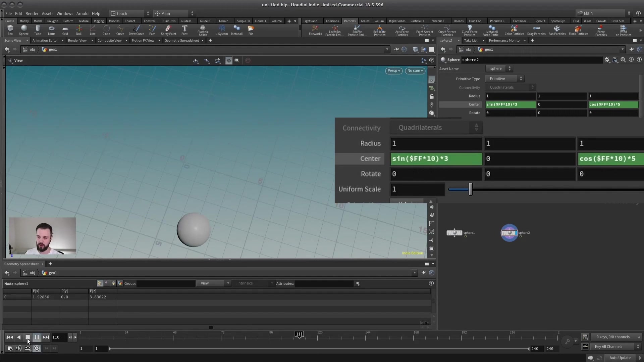Open the Asset Name sphere dropdown

pos(499,69)
